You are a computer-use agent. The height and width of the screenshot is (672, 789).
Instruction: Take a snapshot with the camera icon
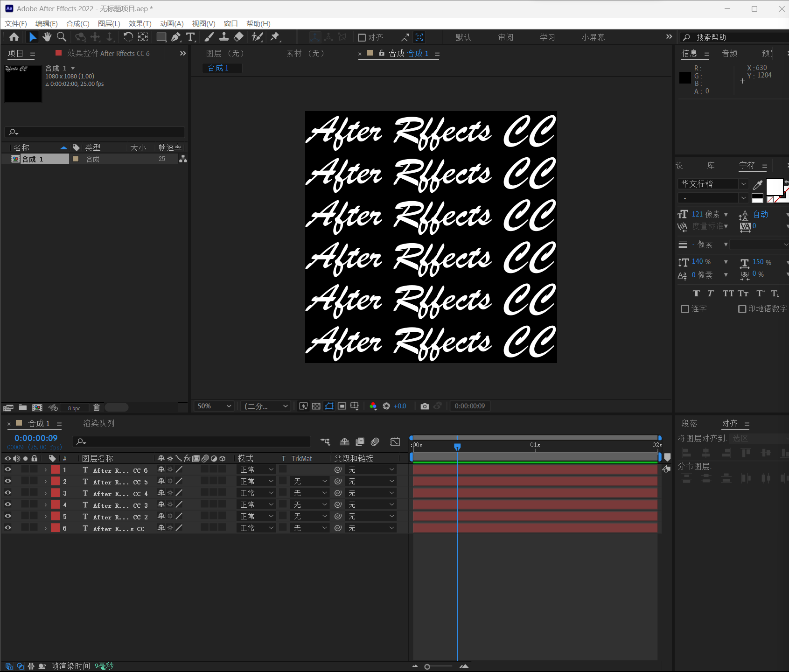(x=425, y=406)
